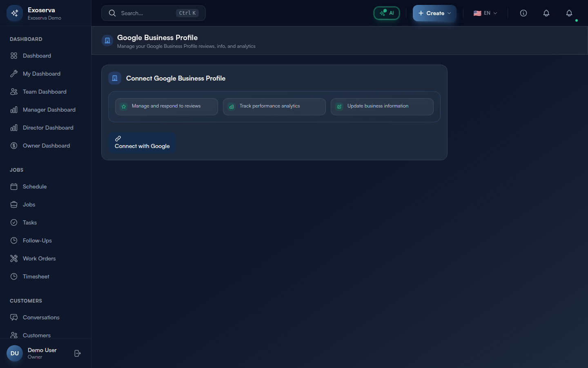Image resolution: width=588 pixels, height=368 pixels.
Task: Open Conversations from Customers section
Action: (x=41, y=317)
